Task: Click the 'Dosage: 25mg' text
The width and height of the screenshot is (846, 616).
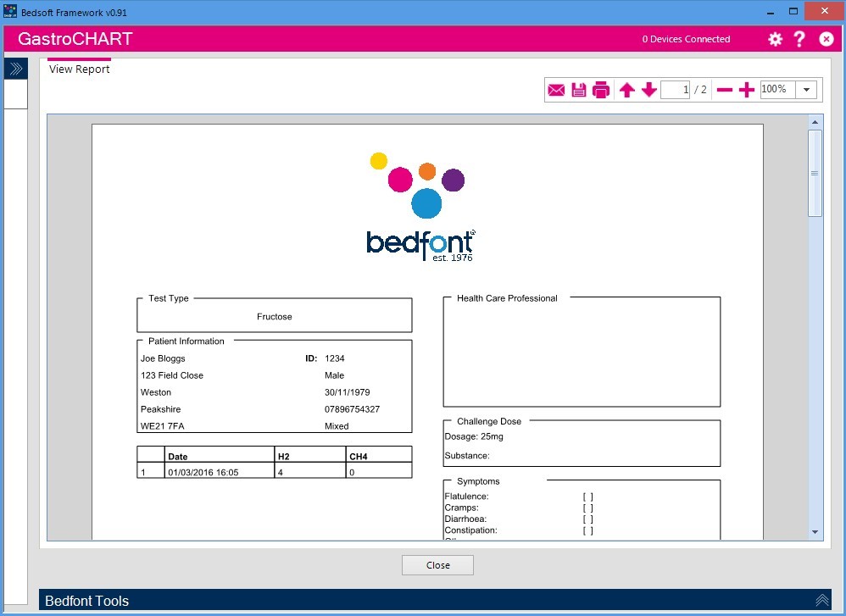Action: pyautogui.click(x=474, y=436)
